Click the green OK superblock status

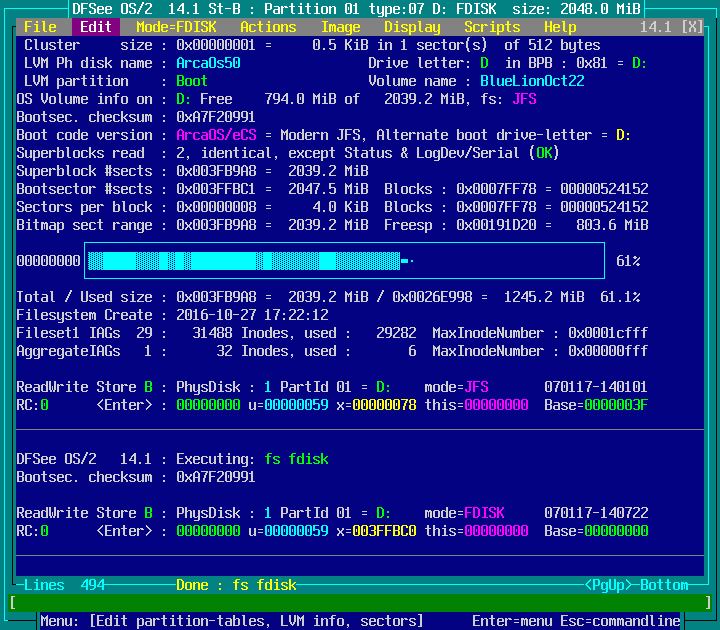click(544, 153)
